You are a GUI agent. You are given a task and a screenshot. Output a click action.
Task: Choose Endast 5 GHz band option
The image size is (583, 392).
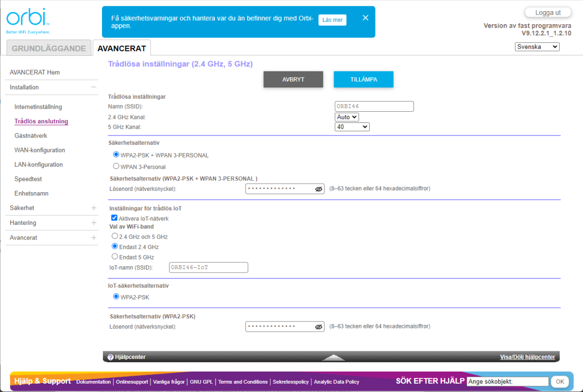point(115,256)
